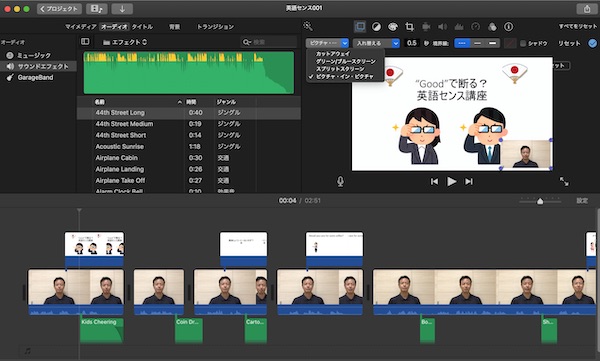Viewport: 600px width, 361px height.
Task: Adjust the timeline zoom slider
Action: 540,201
